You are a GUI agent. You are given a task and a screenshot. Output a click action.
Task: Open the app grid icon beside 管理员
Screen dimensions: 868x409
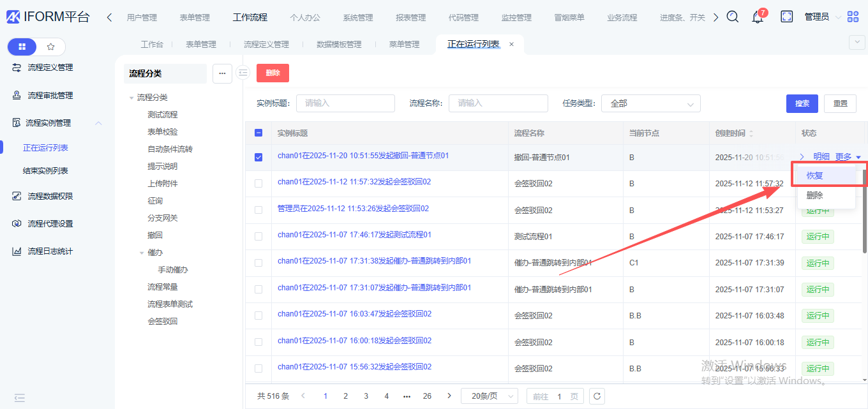pyautogui.click(x=853, y=17)
